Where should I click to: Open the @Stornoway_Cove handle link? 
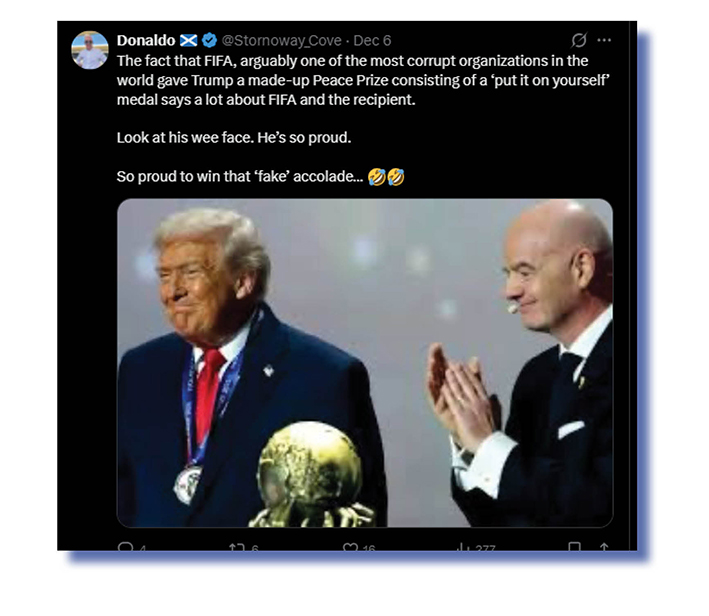point(281,41)
